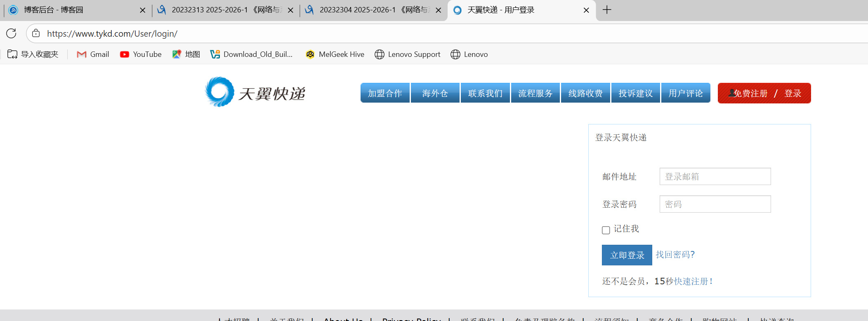Viewport: 868px width, 321px height.
Task: Toggle the 记住我 checkbox
Action: (x=606, y=230)
